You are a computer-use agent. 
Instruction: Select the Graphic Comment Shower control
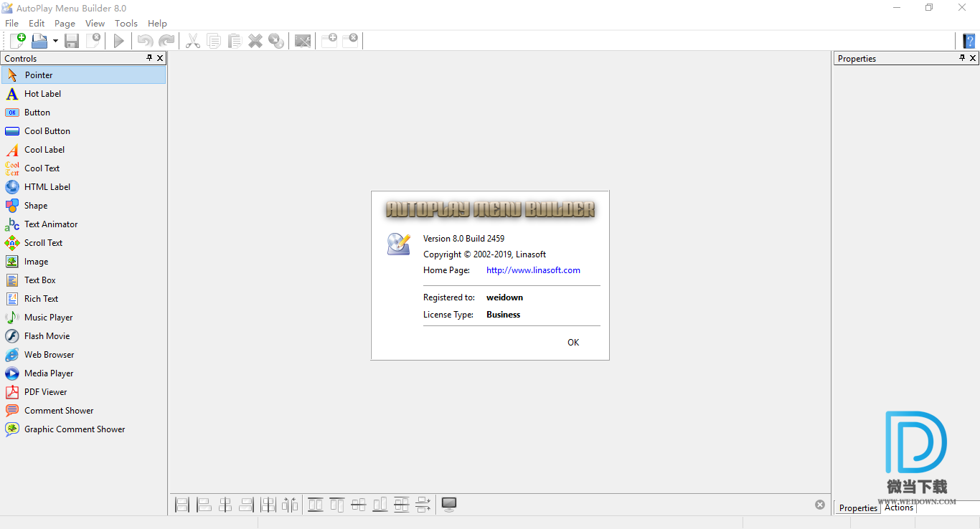(83, 429)
